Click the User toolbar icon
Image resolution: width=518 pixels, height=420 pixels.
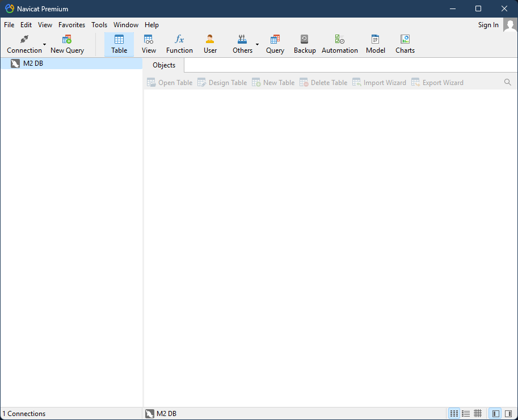[210, 44]
